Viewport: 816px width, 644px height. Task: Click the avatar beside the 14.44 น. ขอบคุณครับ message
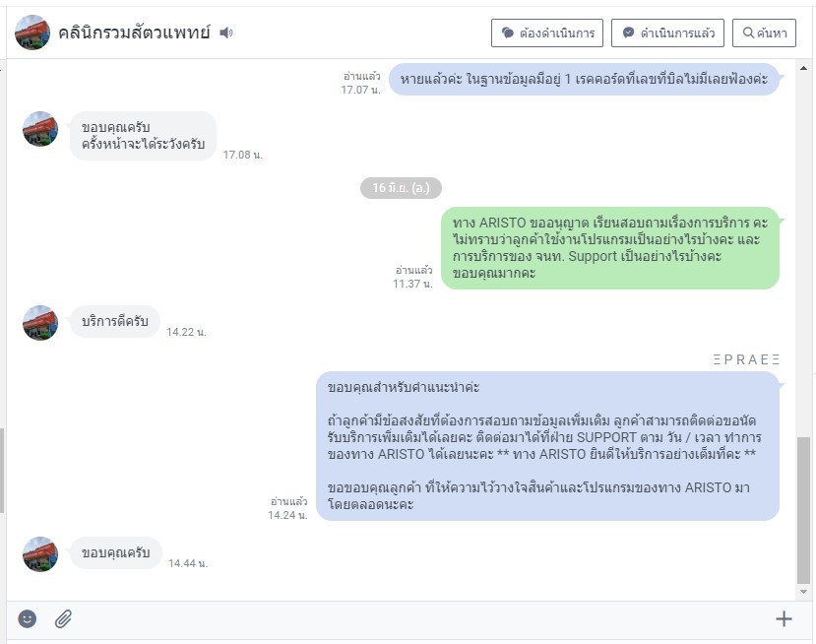(40, 554)
